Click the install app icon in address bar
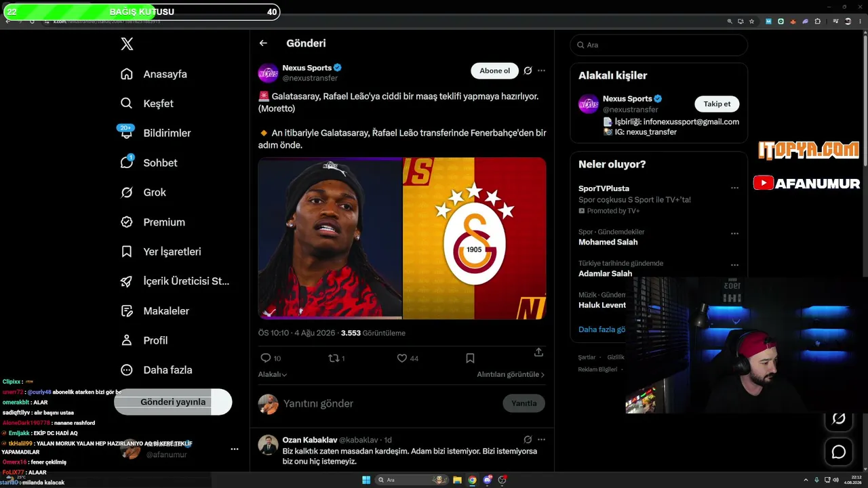Screen dimensions: 868x488 [x=741, y=21]
